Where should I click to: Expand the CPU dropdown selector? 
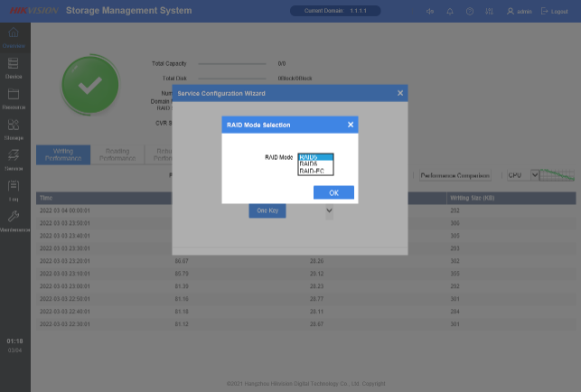(x=520, y=175)
